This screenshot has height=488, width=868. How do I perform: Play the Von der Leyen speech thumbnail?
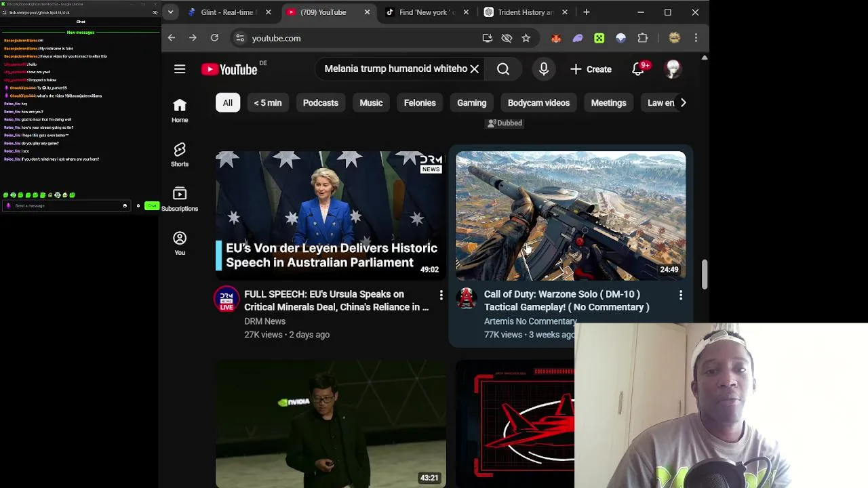[331, 216]
